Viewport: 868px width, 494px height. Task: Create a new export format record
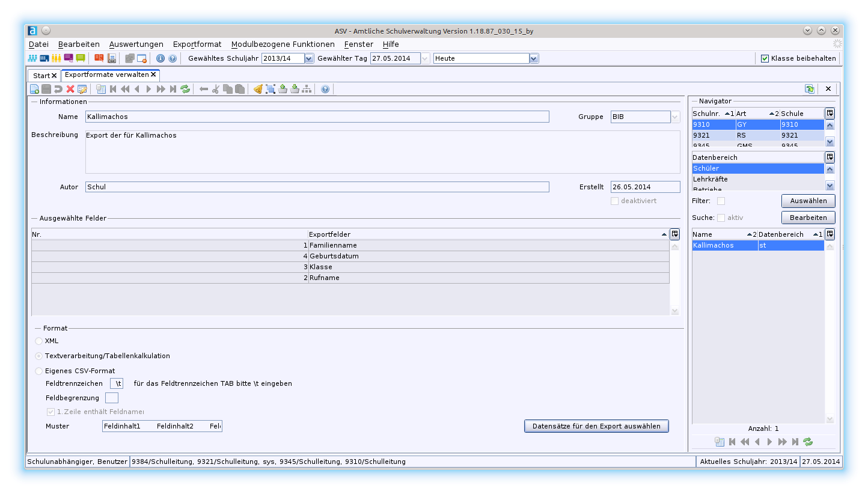pos(35,89)
